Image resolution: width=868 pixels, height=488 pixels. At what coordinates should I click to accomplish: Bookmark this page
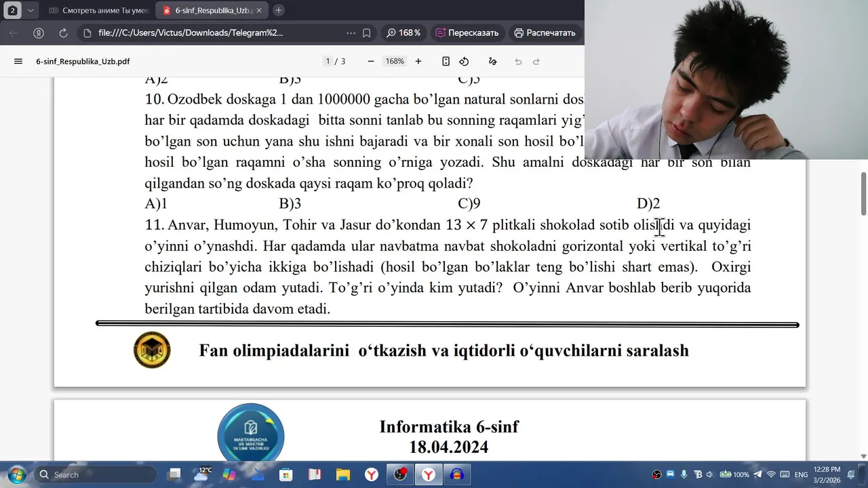tap(367, 33)
